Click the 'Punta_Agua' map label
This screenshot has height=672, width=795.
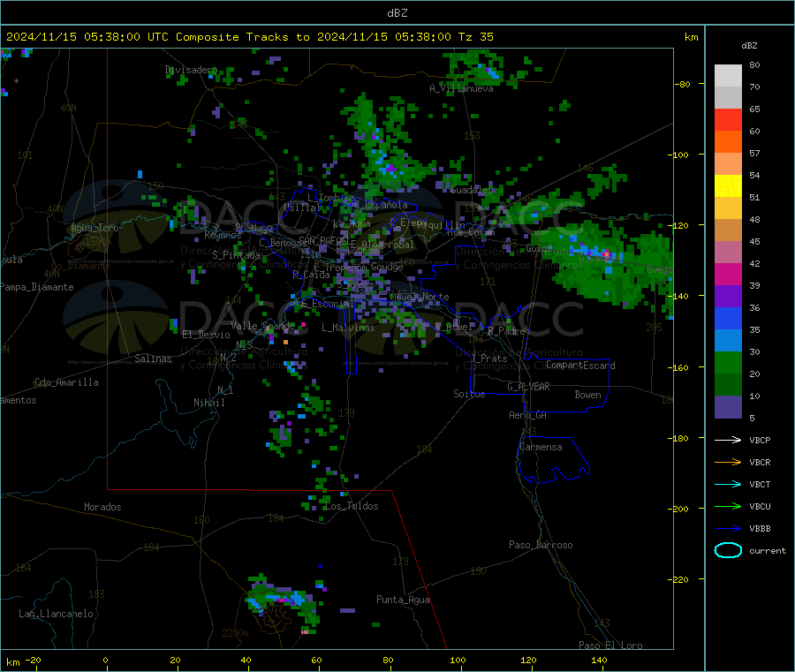click(x=403, y=600)
